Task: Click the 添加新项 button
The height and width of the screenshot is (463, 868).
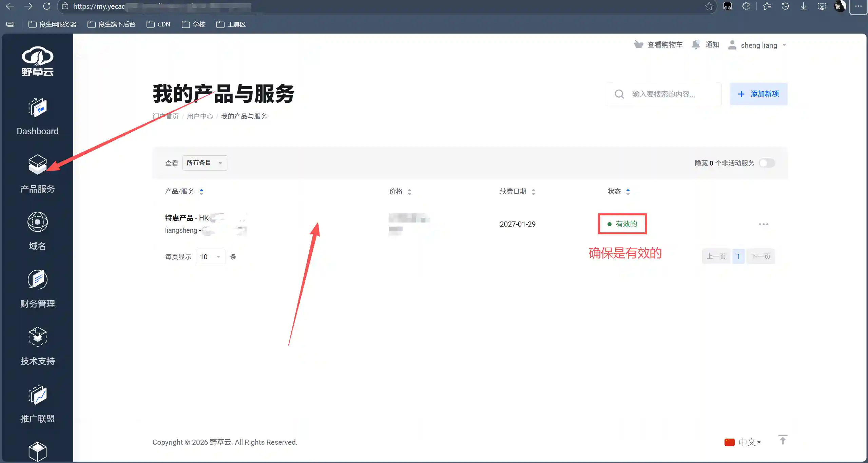Action: pyautogui.click(x=759, y=94)
